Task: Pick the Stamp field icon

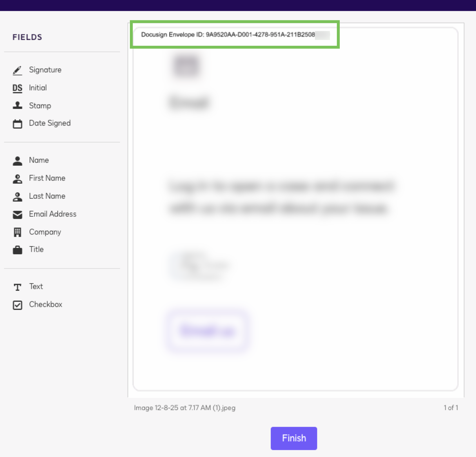Action: click(17, 106)
